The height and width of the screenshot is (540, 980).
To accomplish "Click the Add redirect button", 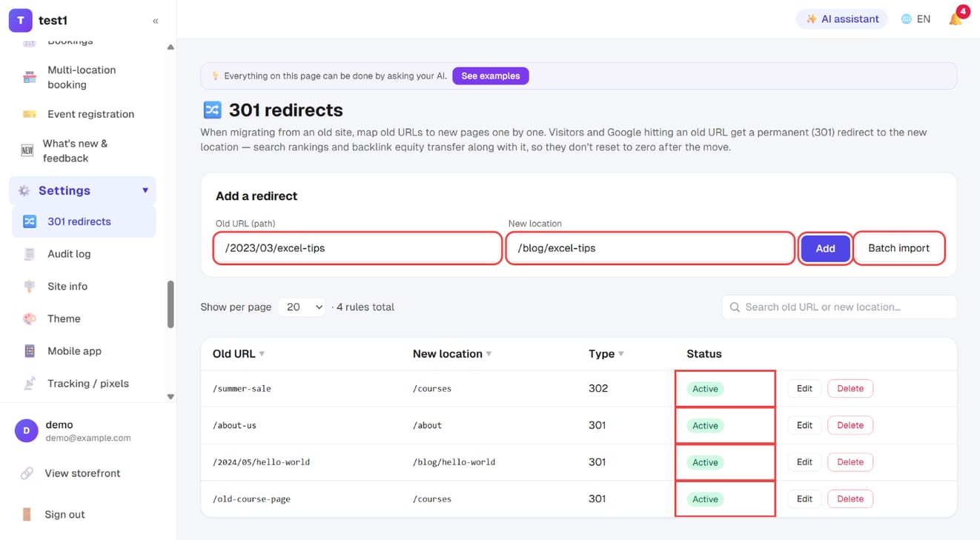I will click(x=825, y=248).
